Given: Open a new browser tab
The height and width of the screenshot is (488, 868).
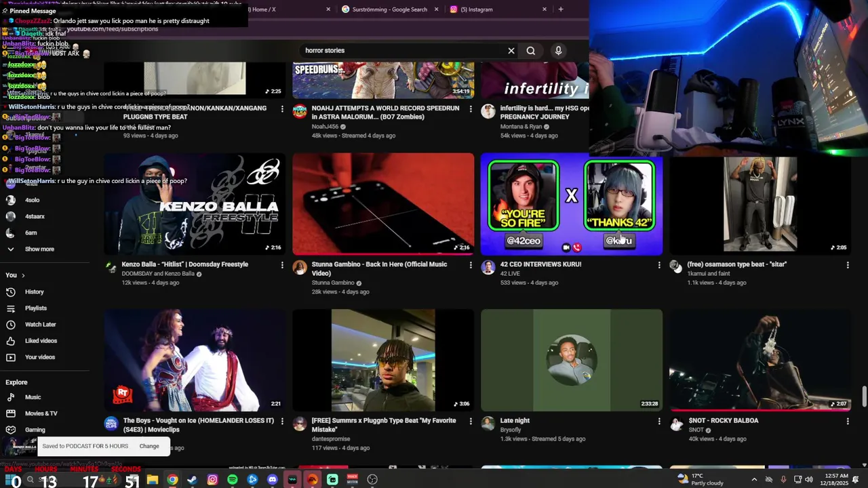Looking at the screenshot, I should click(561, 9).
